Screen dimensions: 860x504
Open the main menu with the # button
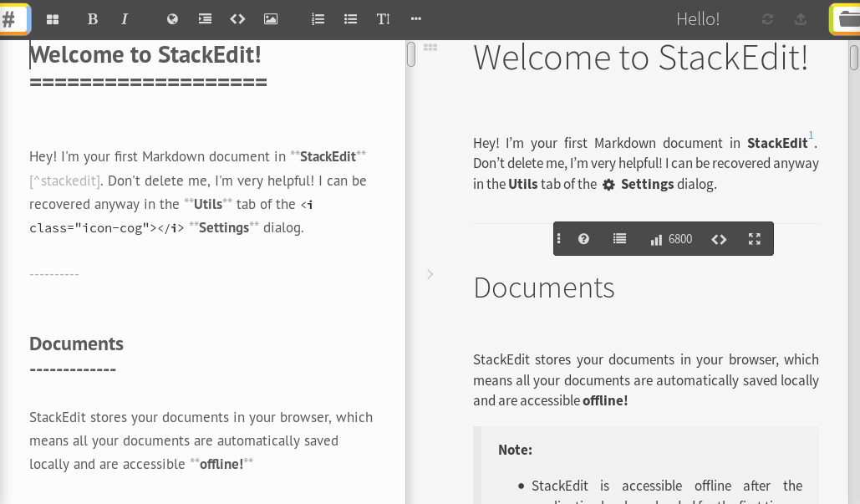tap(12, 18)
